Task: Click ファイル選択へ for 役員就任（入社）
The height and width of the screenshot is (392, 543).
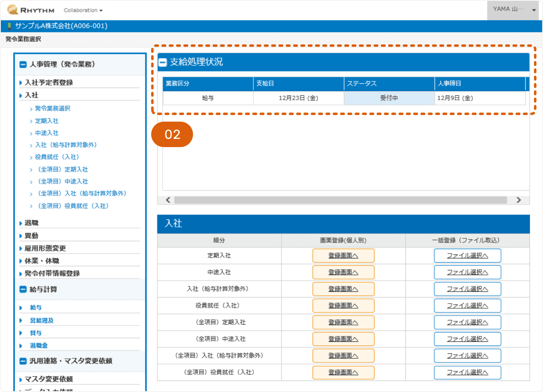Action: click(x=467, y=306)
